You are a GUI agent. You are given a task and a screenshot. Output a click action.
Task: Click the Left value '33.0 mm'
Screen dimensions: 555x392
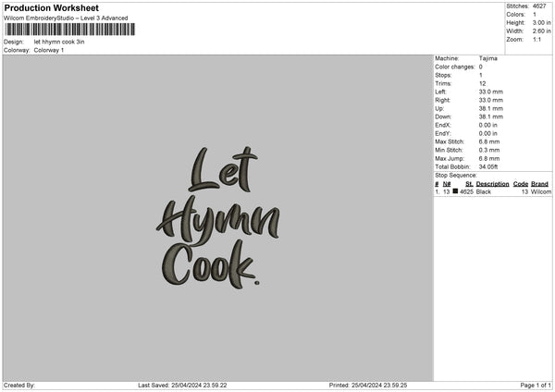tap(490, 92)
